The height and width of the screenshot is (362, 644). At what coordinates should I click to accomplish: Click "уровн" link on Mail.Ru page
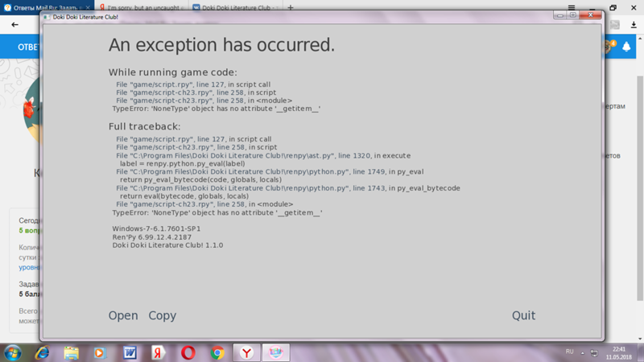click(29, 267)
